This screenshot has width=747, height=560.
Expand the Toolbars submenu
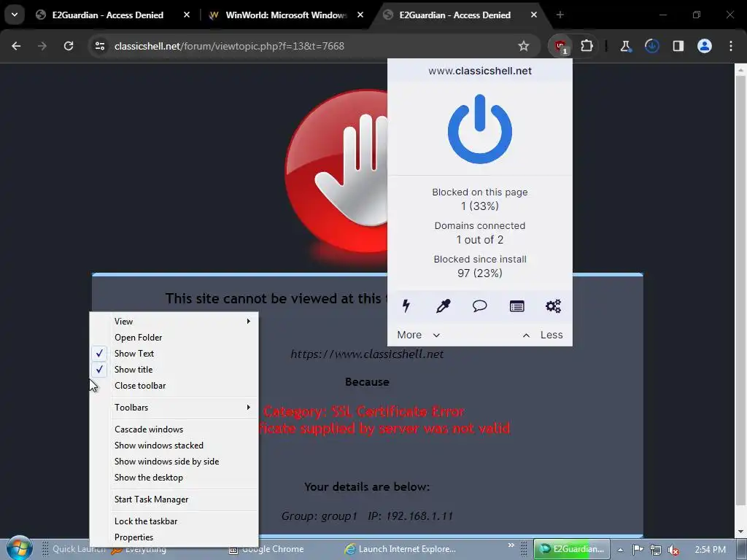(174, 408)
